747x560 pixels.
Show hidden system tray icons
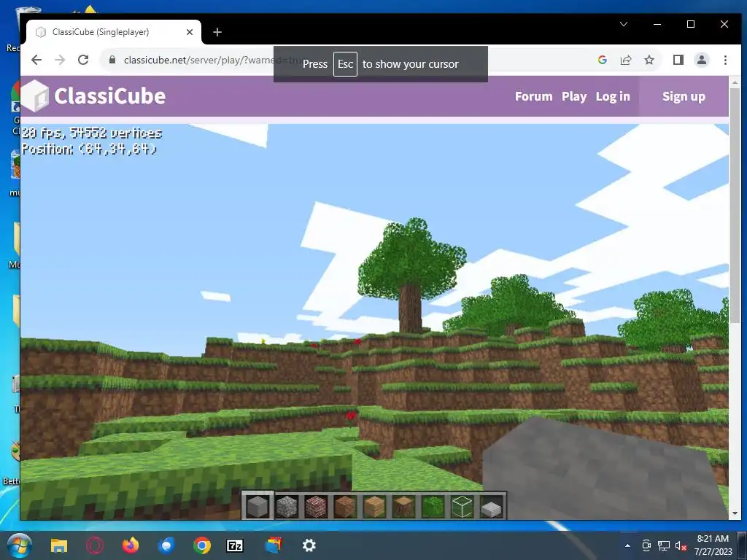627,545
